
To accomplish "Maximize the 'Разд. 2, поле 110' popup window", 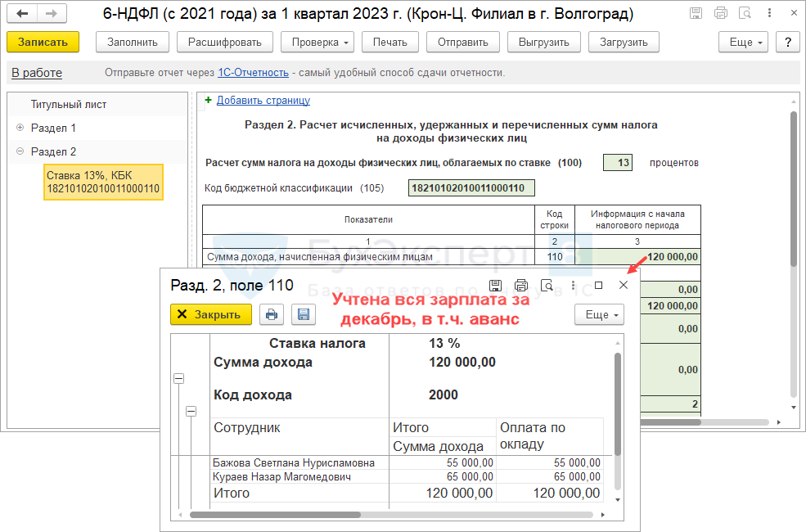I will coord(598,286).
